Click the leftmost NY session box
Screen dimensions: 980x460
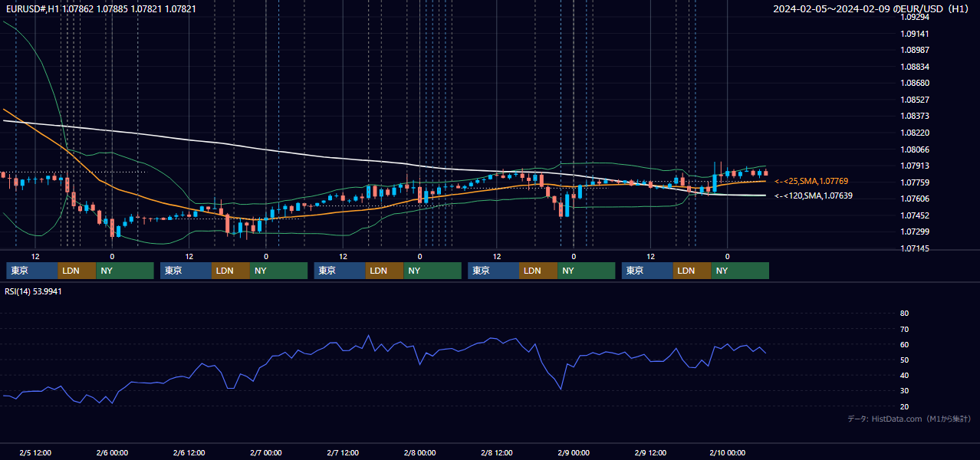coord(125,271)
